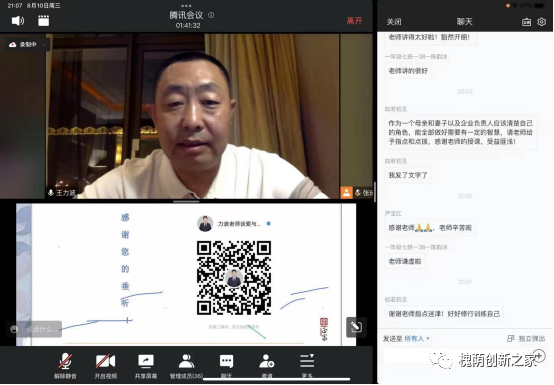This screenshot has height=385, width=554.
Task: Turn on camera with 开启视频
Action: click(105, 366)
